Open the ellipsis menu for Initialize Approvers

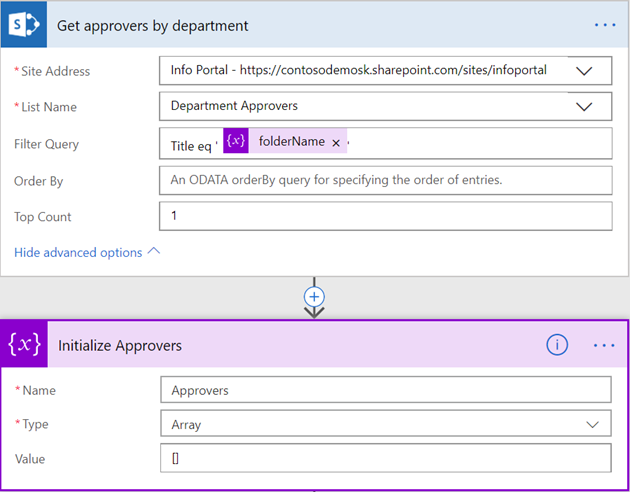(x=604, y=345)
